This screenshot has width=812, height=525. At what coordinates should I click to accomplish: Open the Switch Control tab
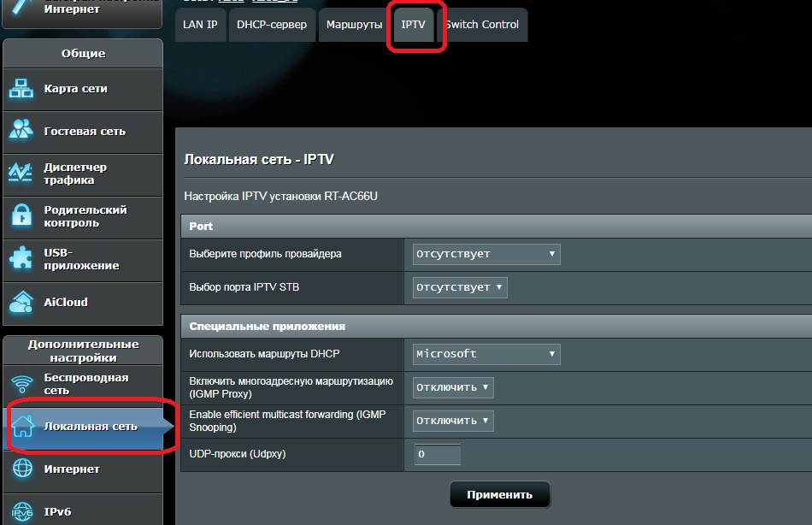[482, 24]
